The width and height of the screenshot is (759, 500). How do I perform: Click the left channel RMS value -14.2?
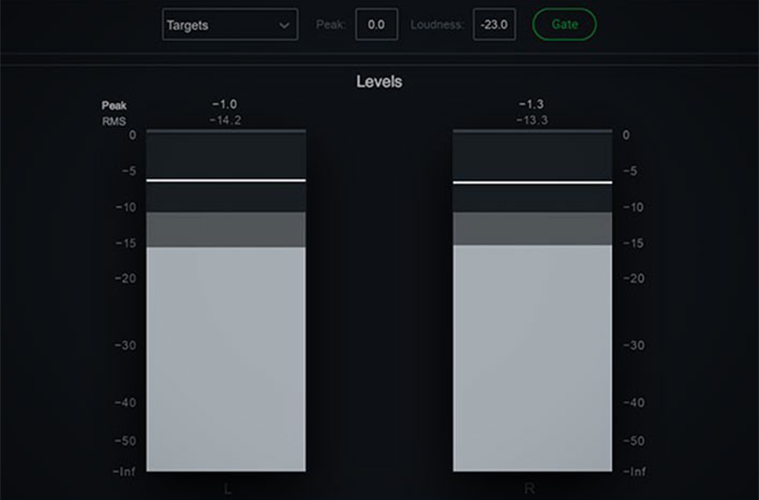(225, 120)
